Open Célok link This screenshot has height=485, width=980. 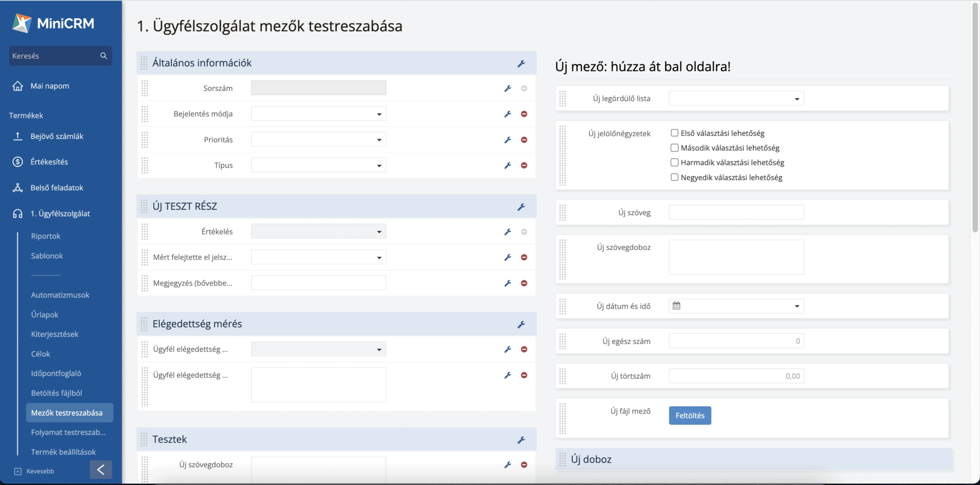pyautogui.click(x=41, y=354)
